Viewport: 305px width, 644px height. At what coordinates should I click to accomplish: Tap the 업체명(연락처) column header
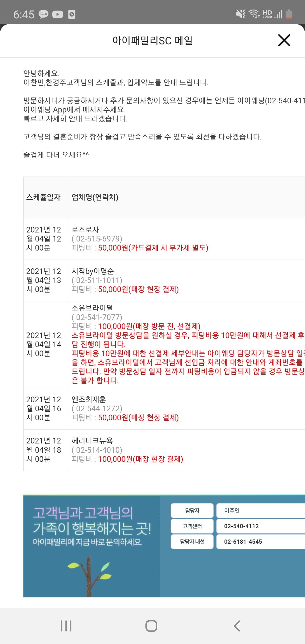pyautogui.click(x=95, y=197)
